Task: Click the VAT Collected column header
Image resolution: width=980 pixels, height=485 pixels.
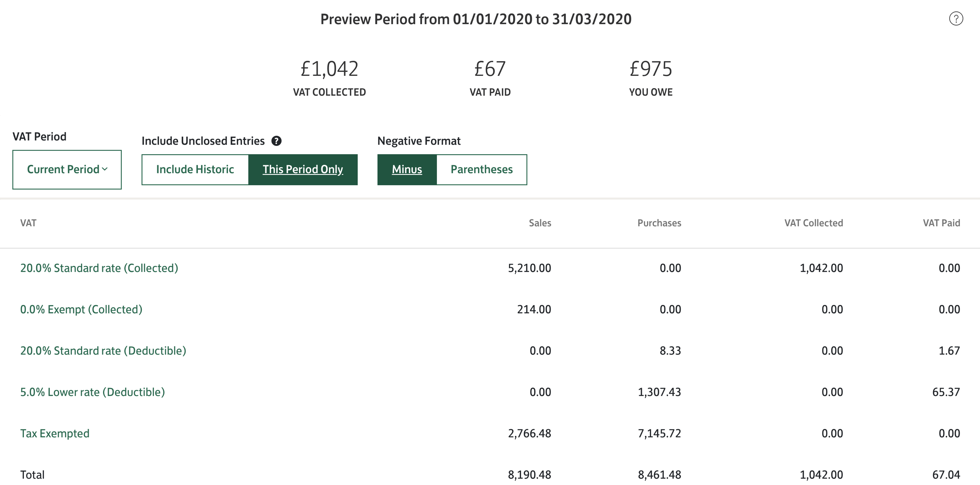Action: point(813,223)
